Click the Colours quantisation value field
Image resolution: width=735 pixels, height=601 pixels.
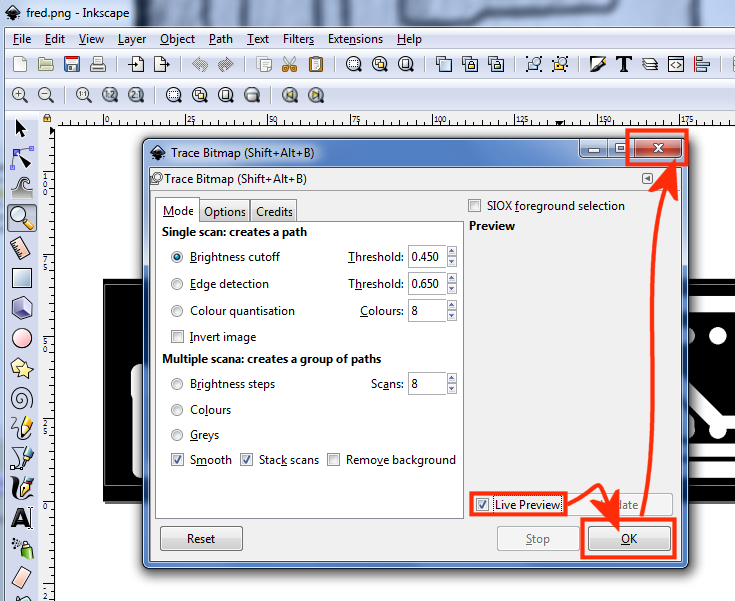(x=425, y=311)
